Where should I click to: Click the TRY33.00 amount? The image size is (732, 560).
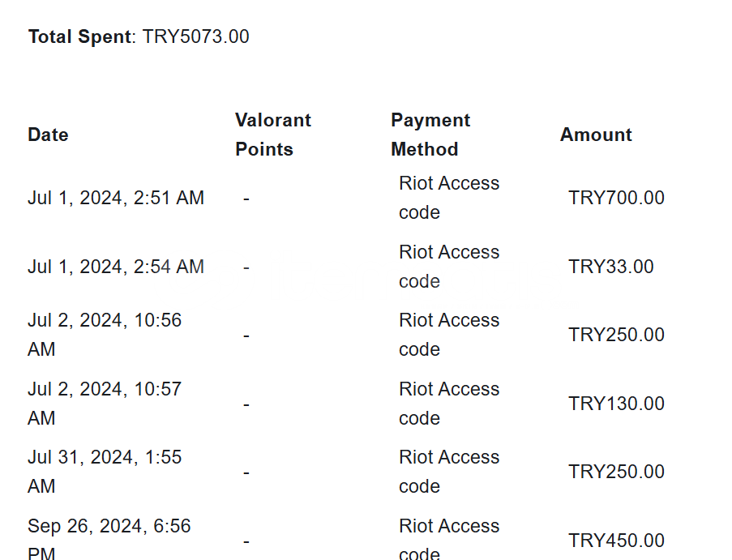(610, 267)
